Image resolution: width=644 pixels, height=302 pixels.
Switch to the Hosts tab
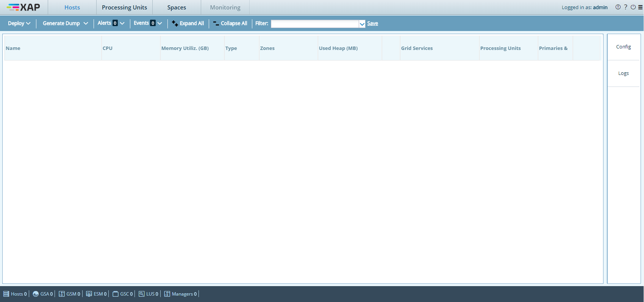point(72,8)
